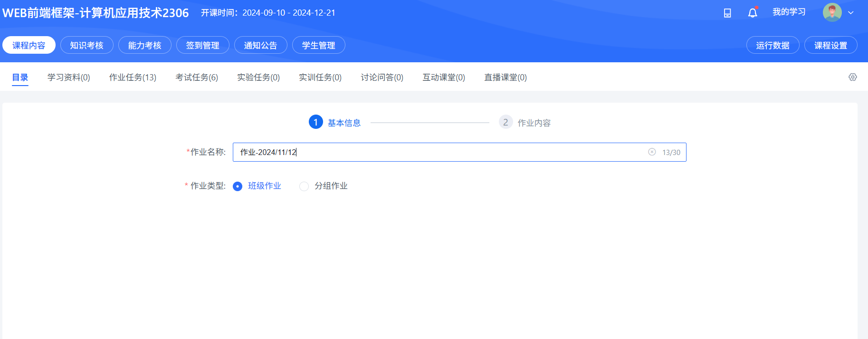Open the 学习资料(0) tab

click(69, 77)
